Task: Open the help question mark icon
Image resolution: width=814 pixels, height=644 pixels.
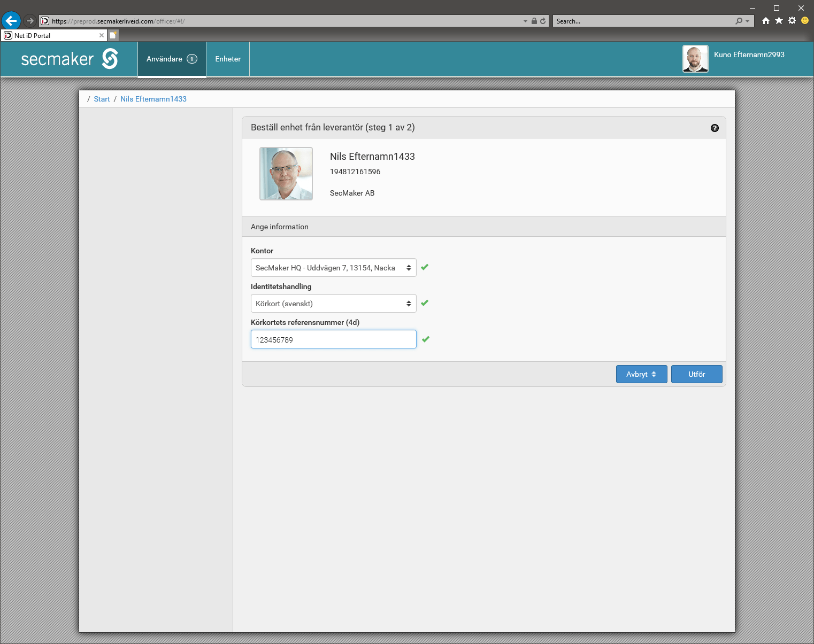Action: 715,128
